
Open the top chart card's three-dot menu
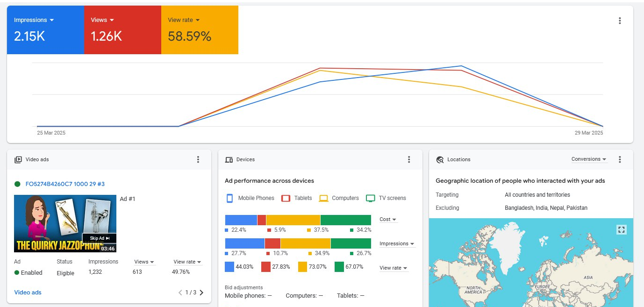pyautogui.click(x=620, y=21)
